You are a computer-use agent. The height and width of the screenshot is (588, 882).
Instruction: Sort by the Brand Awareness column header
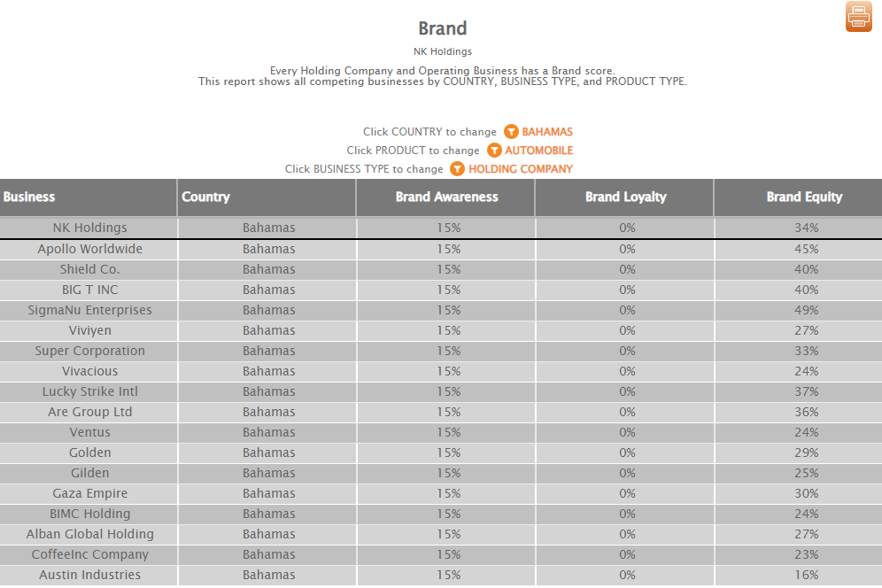tap(446, 197)
